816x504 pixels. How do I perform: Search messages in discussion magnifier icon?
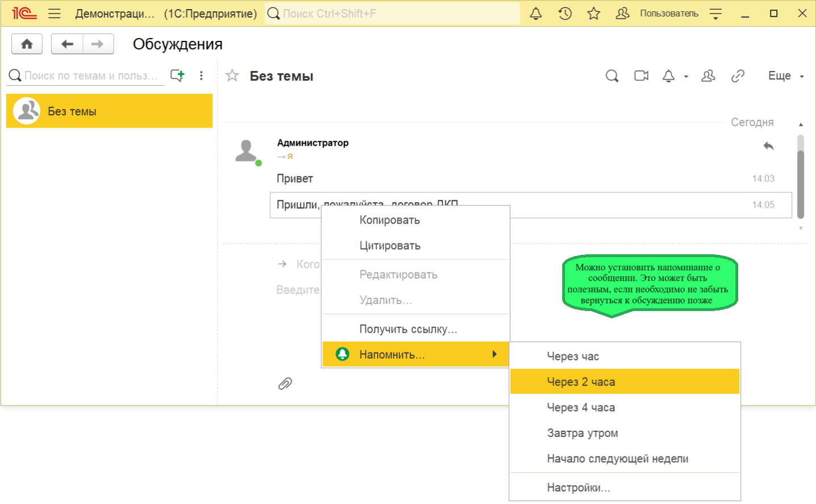coord(612,76)
